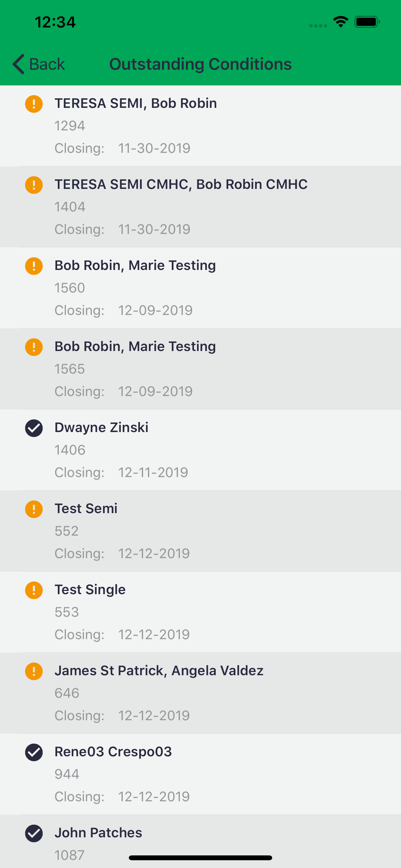The height and width of the screenshot is (868, 401).
Task: Open TERESA SEMI CMHC, Bob Robin CMHC record
Action: 200,207
